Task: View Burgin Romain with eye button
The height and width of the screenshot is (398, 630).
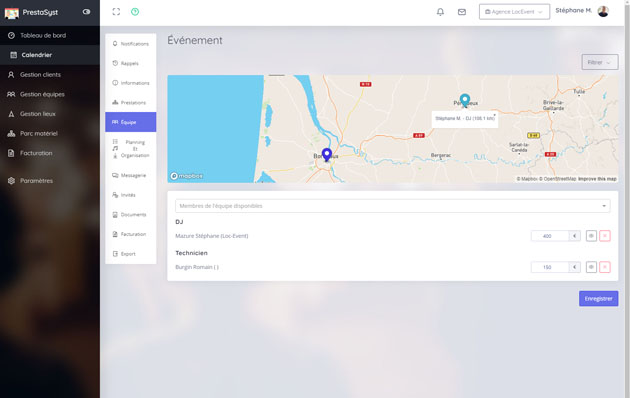Action: [x=591, y=267]
